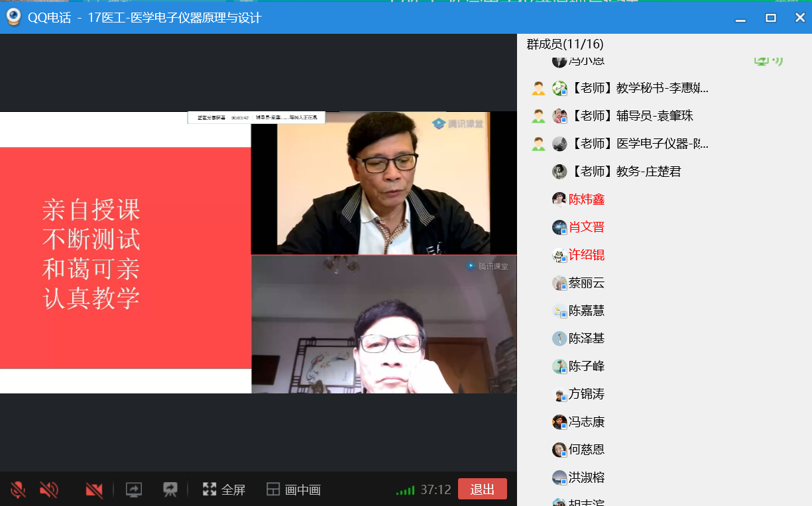The image size is (812, 506).
Task: Turn on the disabled camera
Action: [x=94, y=490]
